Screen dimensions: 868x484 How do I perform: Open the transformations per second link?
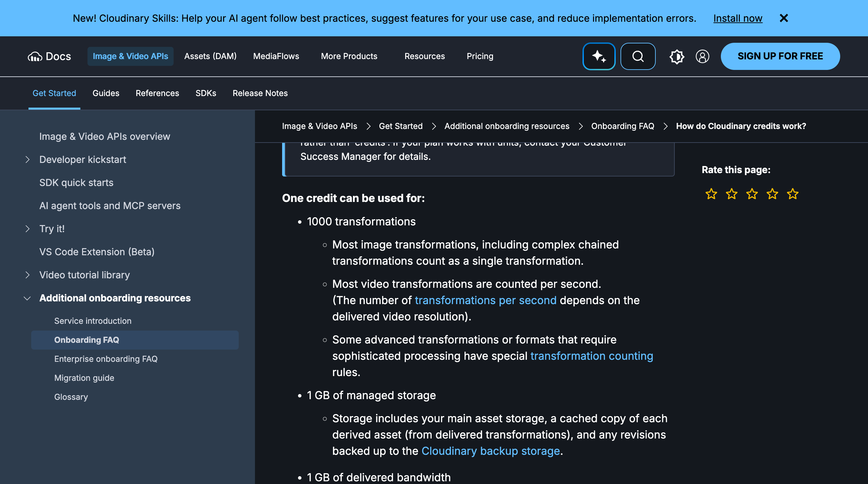click(486, 300)
